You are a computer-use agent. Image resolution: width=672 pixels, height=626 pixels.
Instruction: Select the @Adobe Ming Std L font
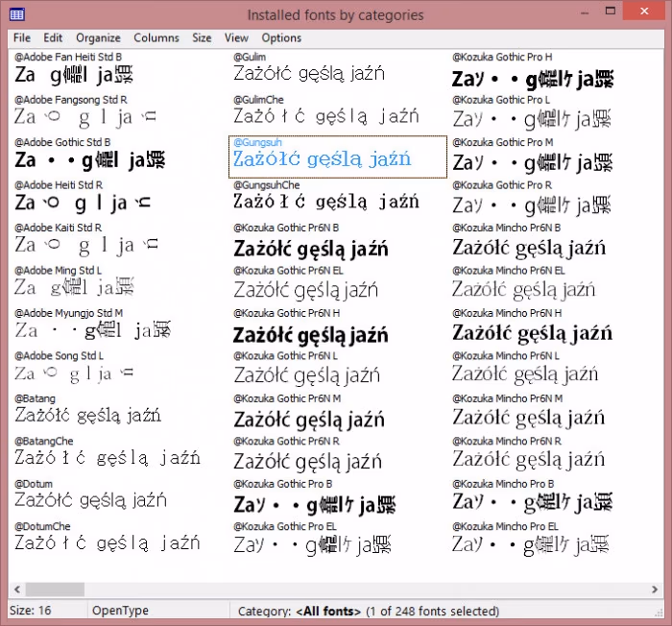(x=119, y=284)
